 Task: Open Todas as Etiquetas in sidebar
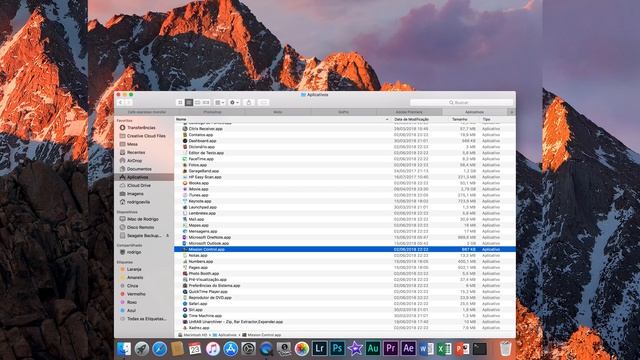pos(146,319)
